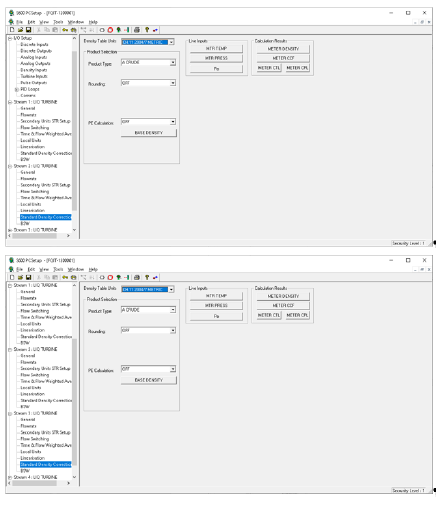Click the app icon in the upper window title bar
Viewport: 439px width, 507px height.
point(11,13)
